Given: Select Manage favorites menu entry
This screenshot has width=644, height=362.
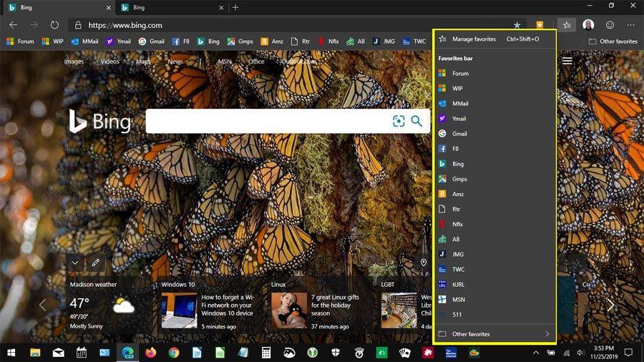Looking at the screenshot, I should tap(494, 39).
